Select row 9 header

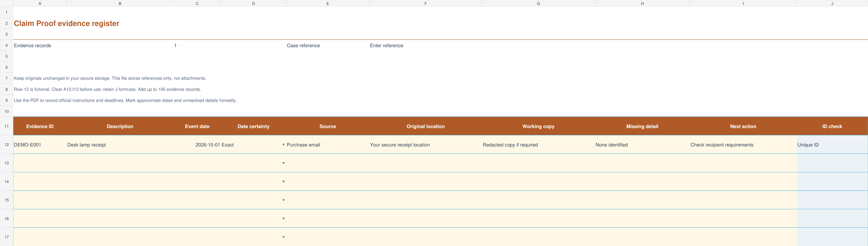tap(6, 100)
